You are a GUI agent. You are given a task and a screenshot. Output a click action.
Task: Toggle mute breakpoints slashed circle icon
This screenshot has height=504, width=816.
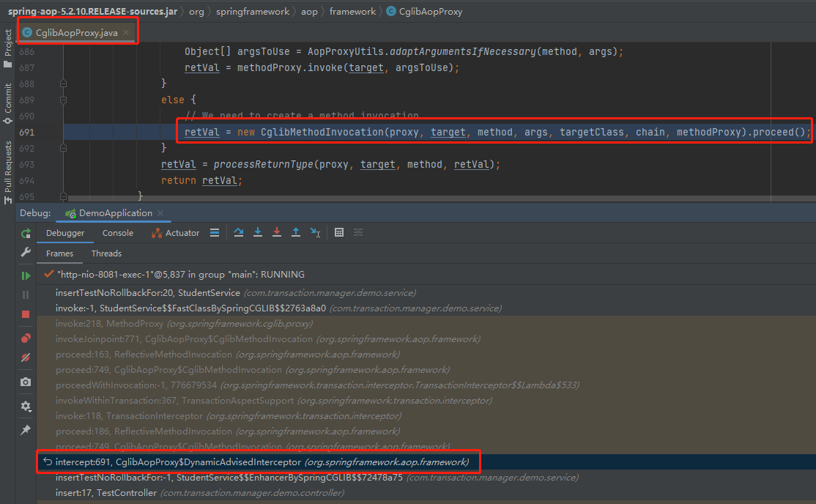click(26, 357)
